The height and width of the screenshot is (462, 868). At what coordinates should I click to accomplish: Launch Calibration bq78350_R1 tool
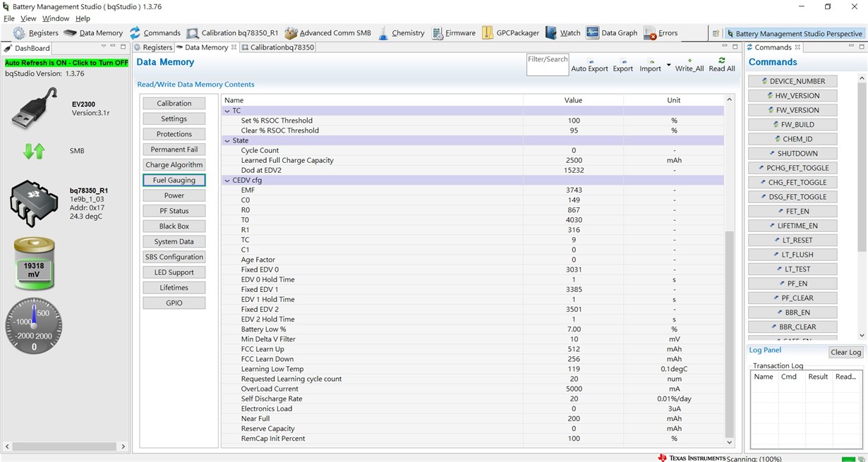click(x=232, y=33)
